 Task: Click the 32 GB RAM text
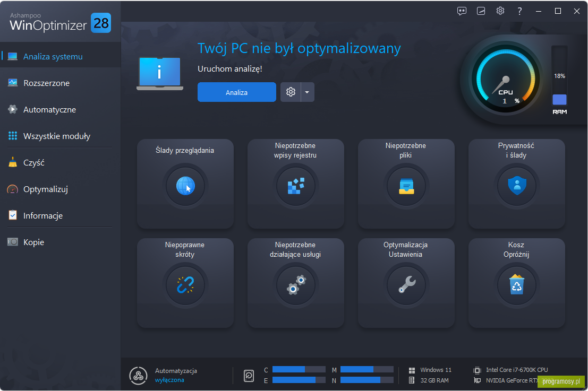[434, 380]
